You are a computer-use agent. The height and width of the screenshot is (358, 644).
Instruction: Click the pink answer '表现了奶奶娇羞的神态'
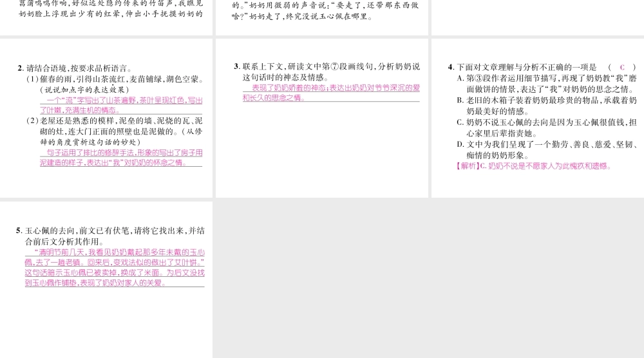coord(332,93)
